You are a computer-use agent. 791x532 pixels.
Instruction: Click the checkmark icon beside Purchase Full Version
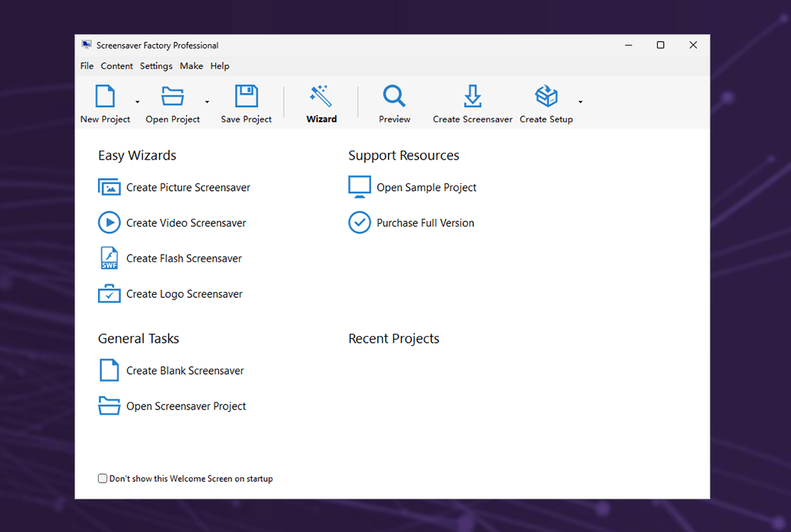click(360, 223)
